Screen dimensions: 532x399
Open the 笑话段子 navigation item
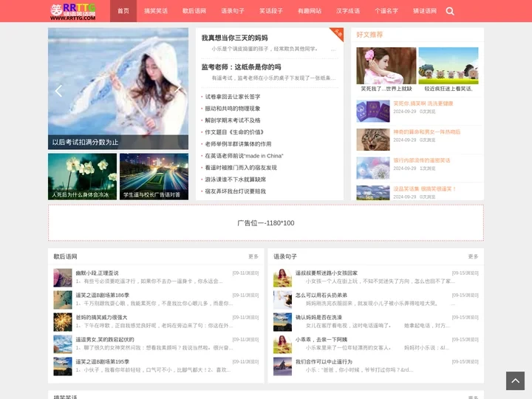271,11
